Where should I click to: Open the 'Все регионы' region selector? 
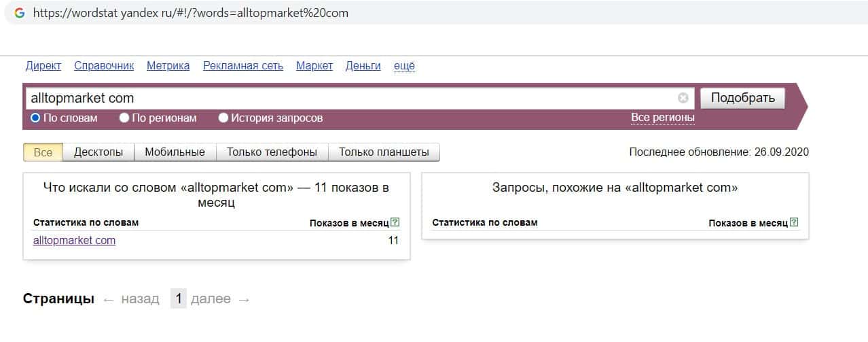(663, 118)
